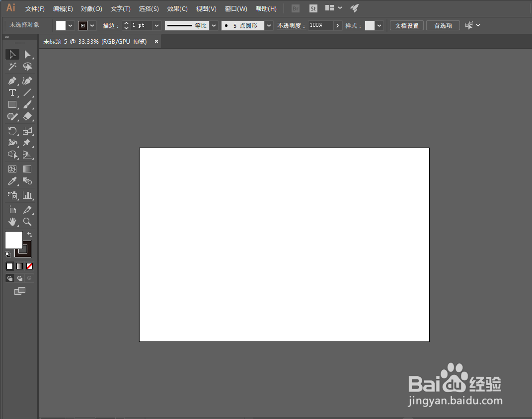This screenshot has width=532, height=419.
Task: Select the Eyedropper tool
Action: pyautogui.click(x=12, y=181)
